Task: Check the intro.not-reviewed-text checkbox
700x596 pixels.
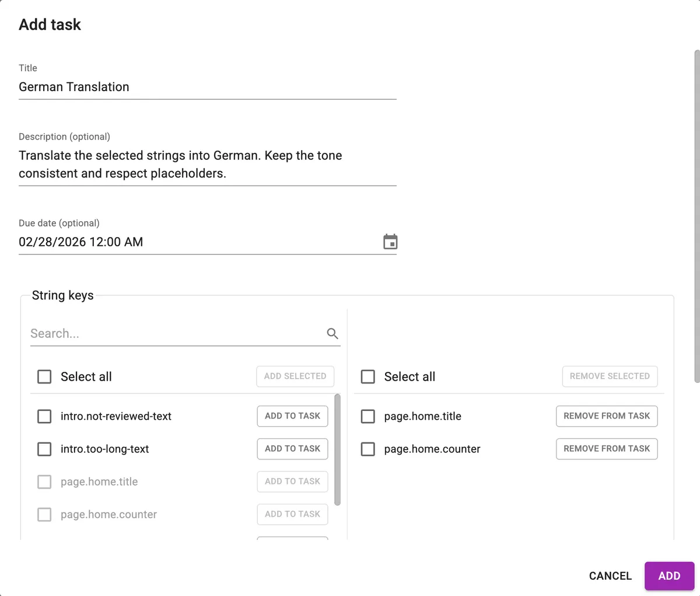Action: pos(44,416)
